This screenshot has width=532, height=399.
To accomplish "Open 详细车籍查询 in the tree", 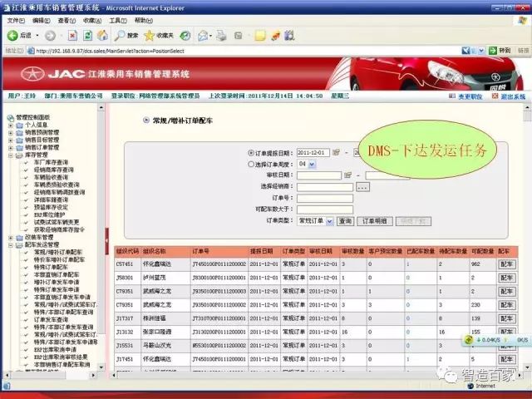I will (51, 199).
